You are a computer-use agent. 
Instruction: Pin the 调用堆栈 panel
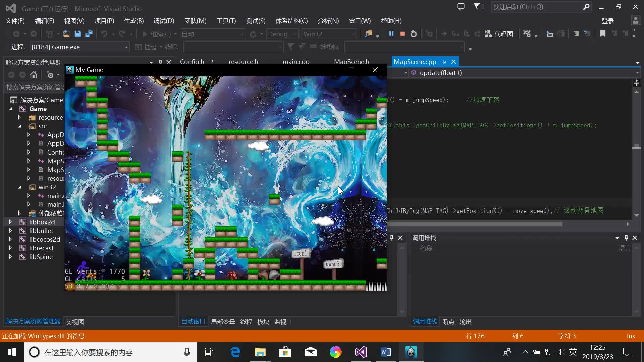(x=626, y=238)
